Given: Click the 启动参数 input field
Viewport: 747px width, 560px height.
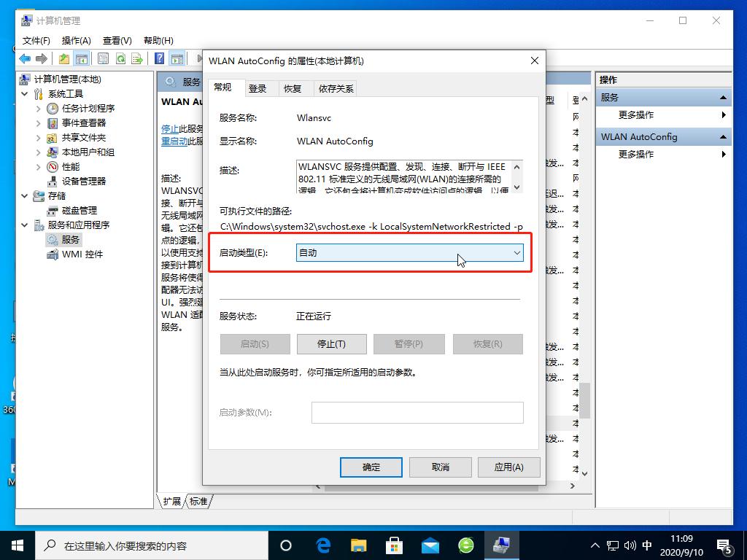Looking at the screenshot, I should [417, 412].
